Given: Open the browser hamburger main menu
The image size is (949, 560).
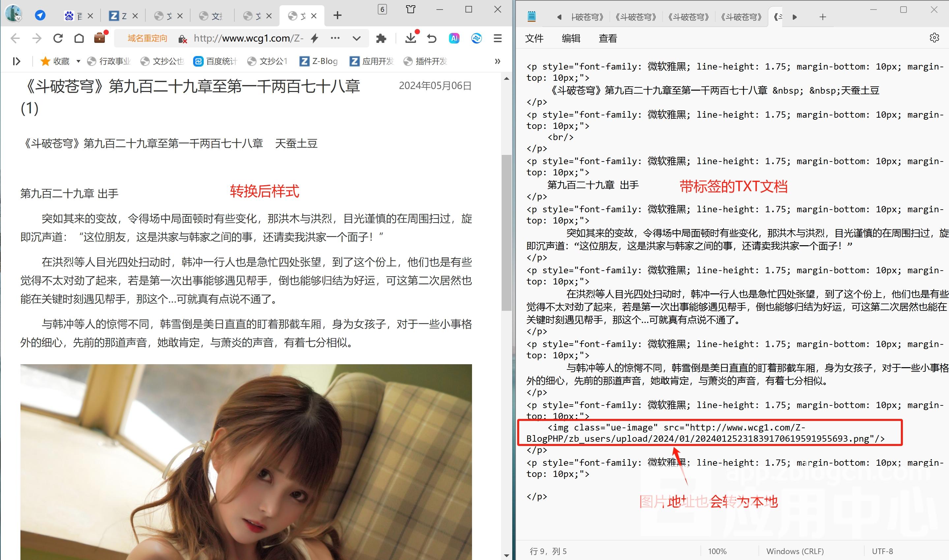Looking at the screenshot, I should pyautogui.click(x=498, y=38).
